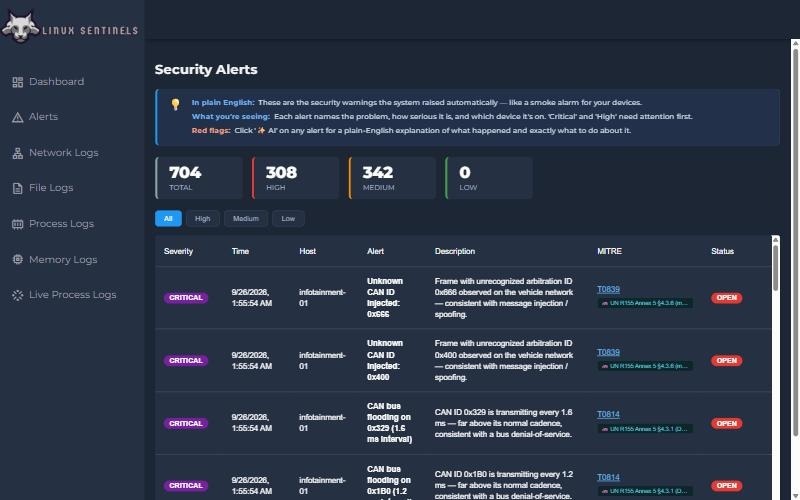The height and width of the screenshot is (500, 800).
Task: Click the Alerts warning triangle icon
Action: (x=18, y=117)
